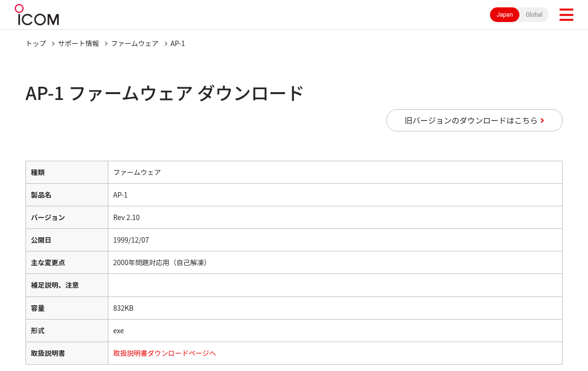Image resolution: width=588 pixels, height=371 pixels.
Task: Click AP-1 breadcrumb item
Action: (x=178, y=43)
